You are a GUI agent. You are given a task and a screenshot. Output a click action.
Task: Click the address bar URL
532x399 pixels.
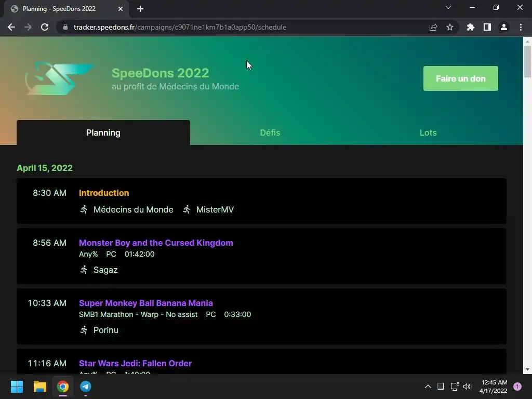click(x=180, y=27)
